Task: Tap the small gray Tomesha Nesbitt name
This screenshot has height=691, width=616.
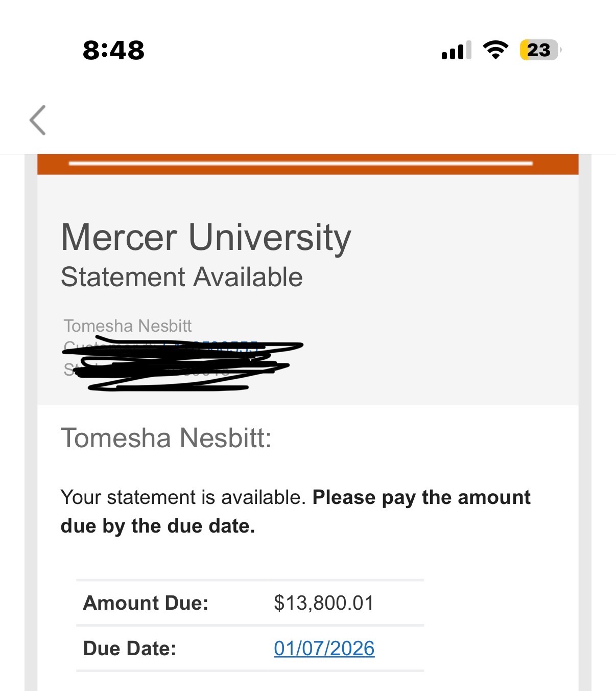Action: pyautogui.click(x=127, y=326)
